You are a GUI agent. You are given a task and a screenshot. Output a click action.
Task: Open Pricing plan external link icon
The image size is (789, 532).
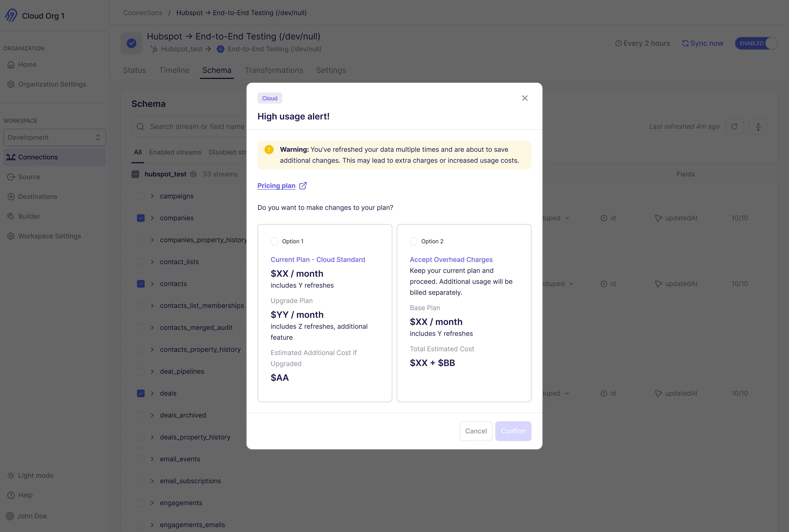[x=303, y=186]
